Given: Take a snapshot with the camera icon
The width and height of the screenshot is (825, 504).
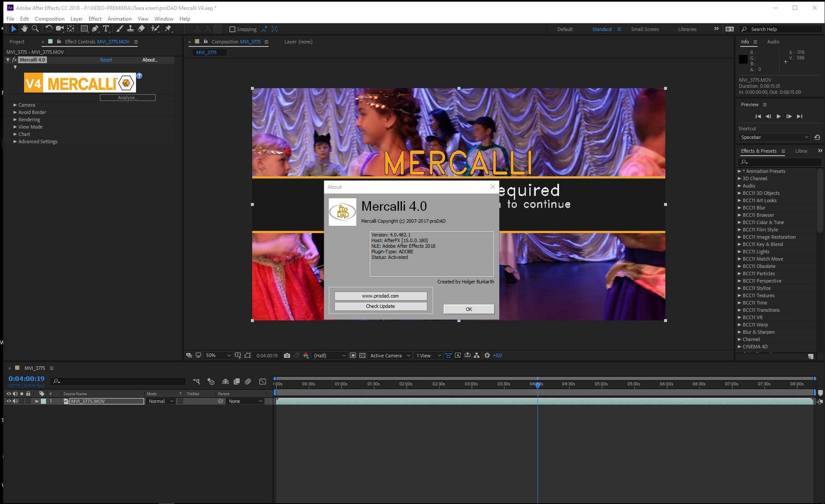Looking at the screenshot, I should 287,356.
